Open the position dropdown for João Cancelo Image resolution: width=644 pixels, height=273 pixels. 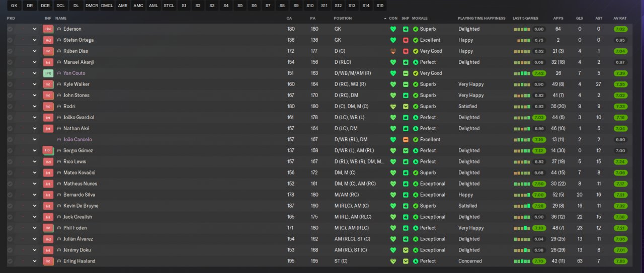(35, 140)
